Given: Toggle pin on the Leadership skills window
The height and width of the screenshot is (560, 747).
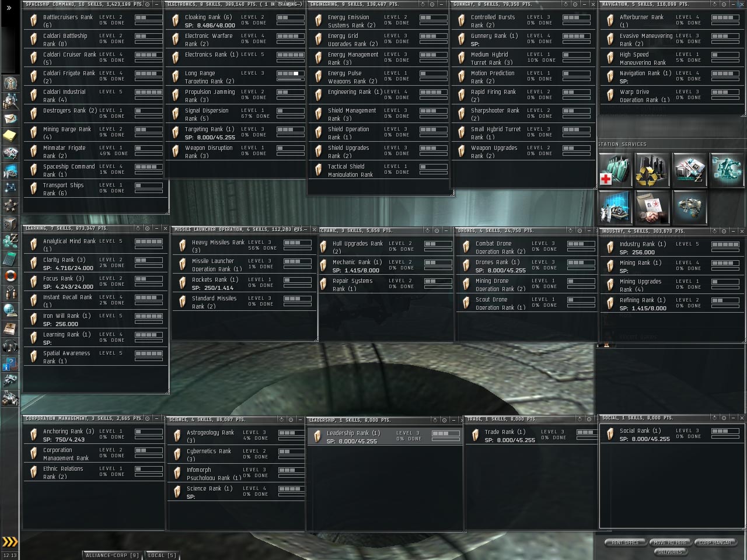Looking at the screenshot, I should (x=435, y=420).
